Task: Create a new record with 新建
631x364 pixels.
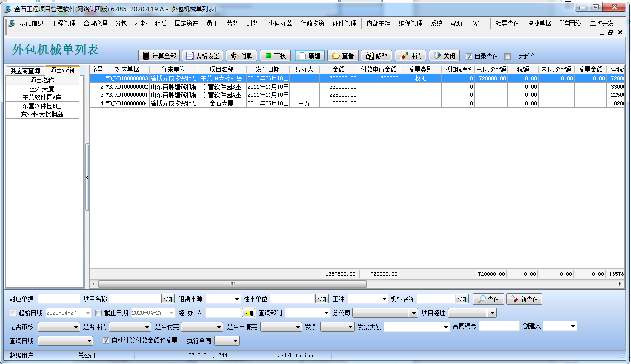Action: pos(309,56)
